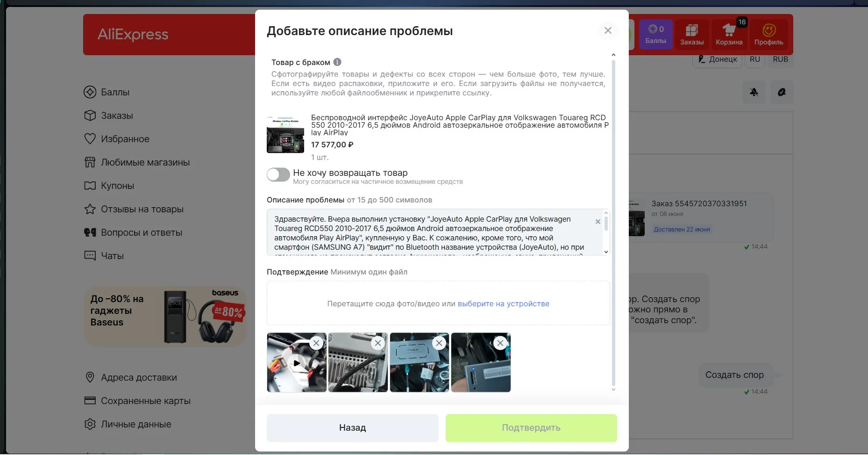The image size is (868, 455).
Task: Open Заказы in the left sidebar
Action: click(x=108, y=116)
